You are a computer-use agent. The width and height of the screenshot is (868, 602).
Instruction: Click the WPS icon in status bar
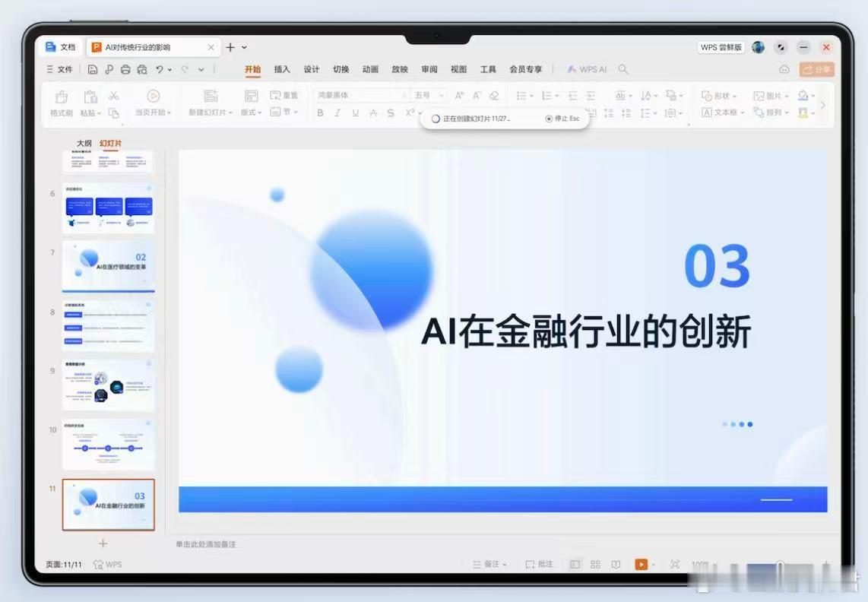(x=107, y=564)
